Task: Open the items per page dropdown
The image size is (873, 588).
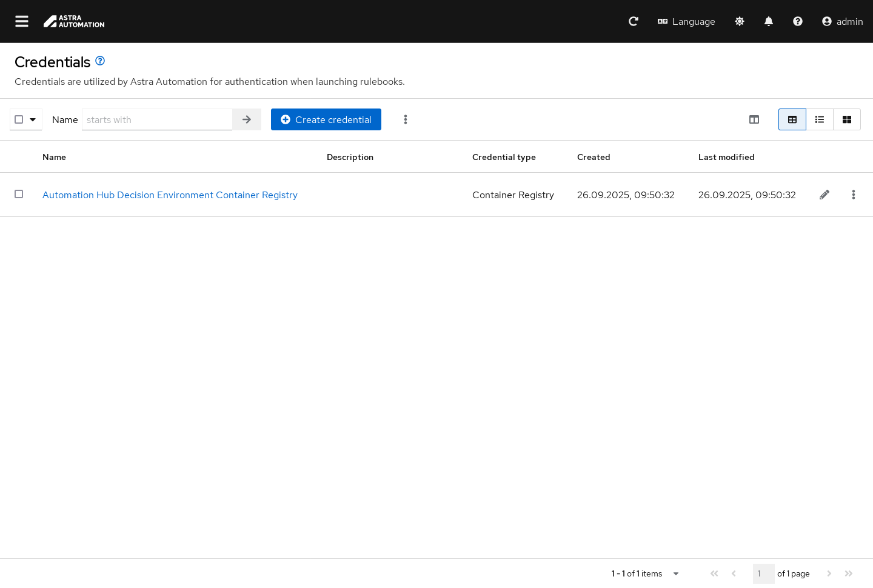Action: pyautogui.click(x=675, y=573)
